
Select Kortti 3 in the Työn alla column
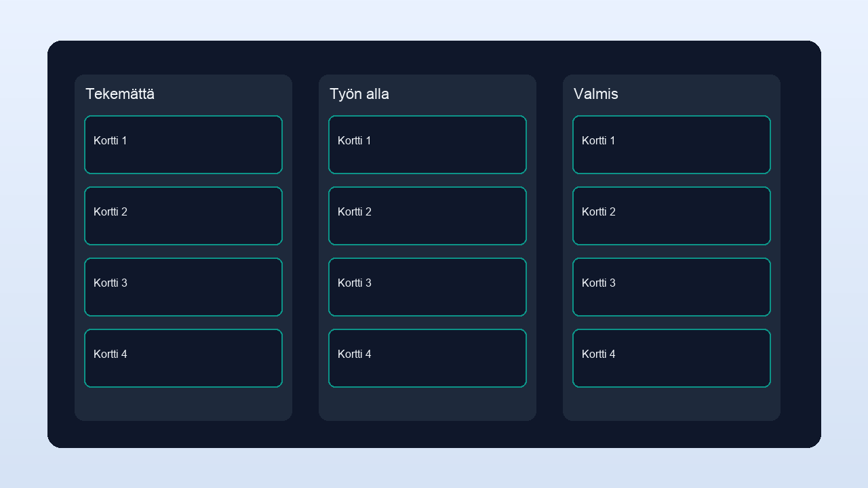coord(427,287)
